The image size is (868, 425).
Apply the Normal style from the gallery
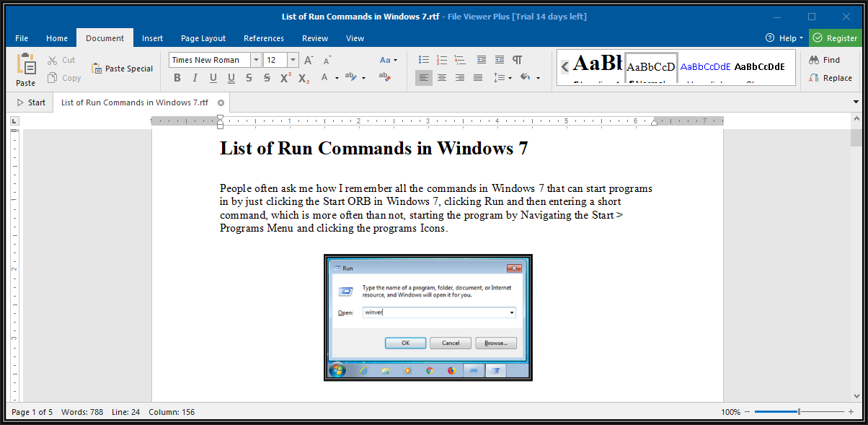651,67
